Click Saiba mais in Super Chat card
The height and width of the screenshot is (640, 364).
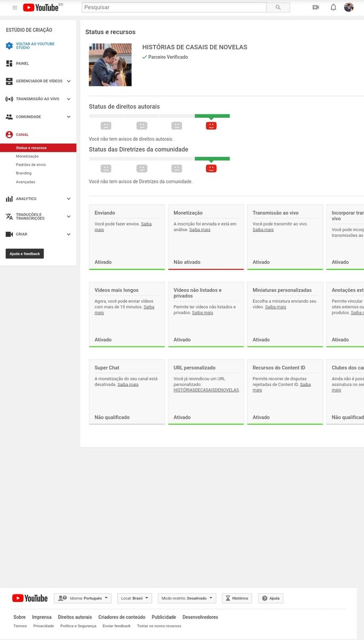click(x=128, y=385)
